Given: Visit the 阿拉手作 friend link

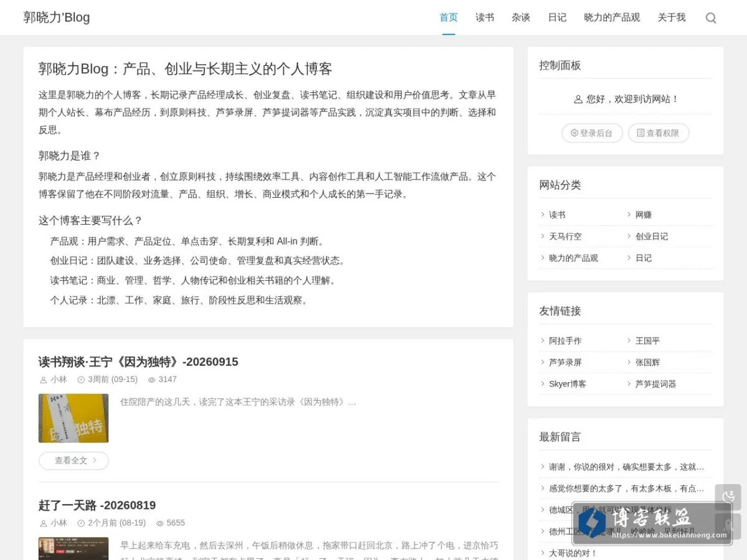Looking at the screenshot, I should coord(565,341).
